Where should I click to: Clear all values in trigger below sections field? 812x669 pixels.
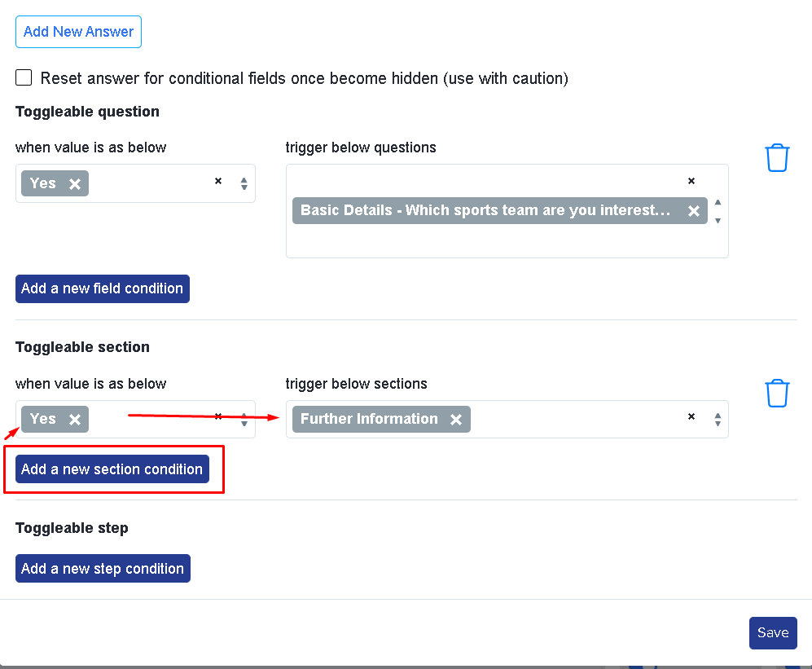pos(691,416)
